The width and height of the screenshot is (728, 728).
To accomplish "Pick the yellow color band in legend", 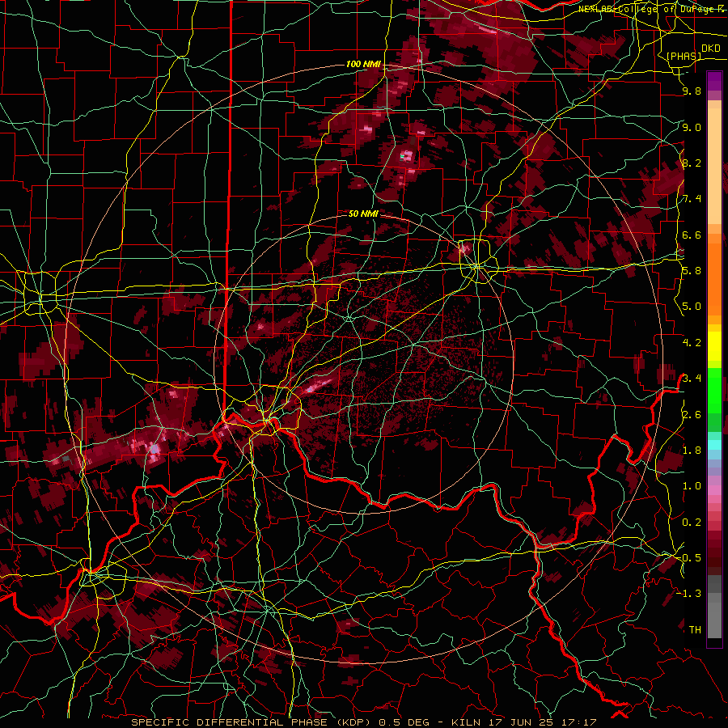I will (714, 346).
